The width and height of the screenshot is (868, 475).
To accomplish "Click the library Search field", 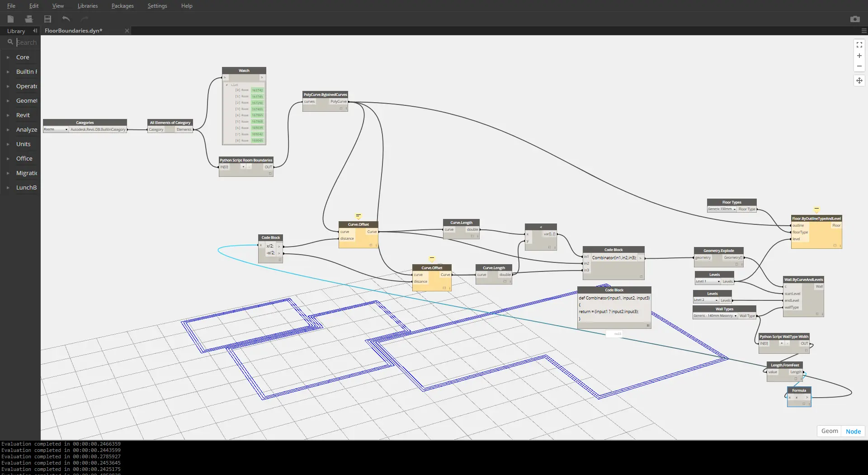I will click(26, 42).
